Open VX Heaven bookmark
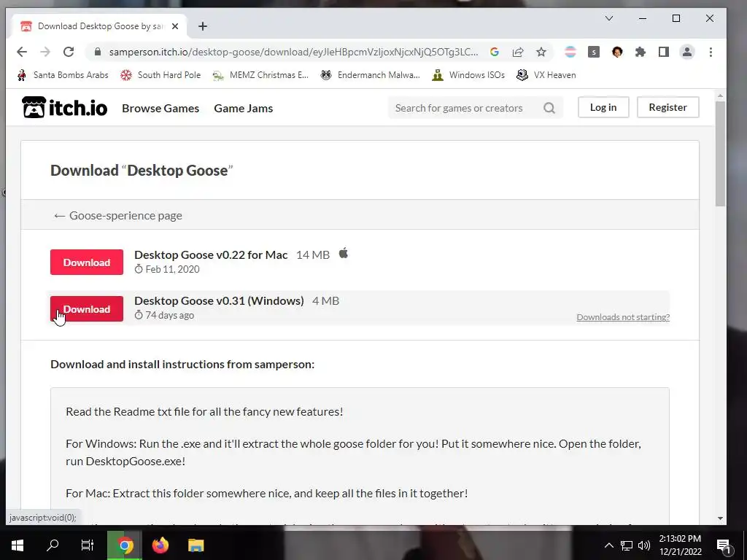 tap(546, 75)
